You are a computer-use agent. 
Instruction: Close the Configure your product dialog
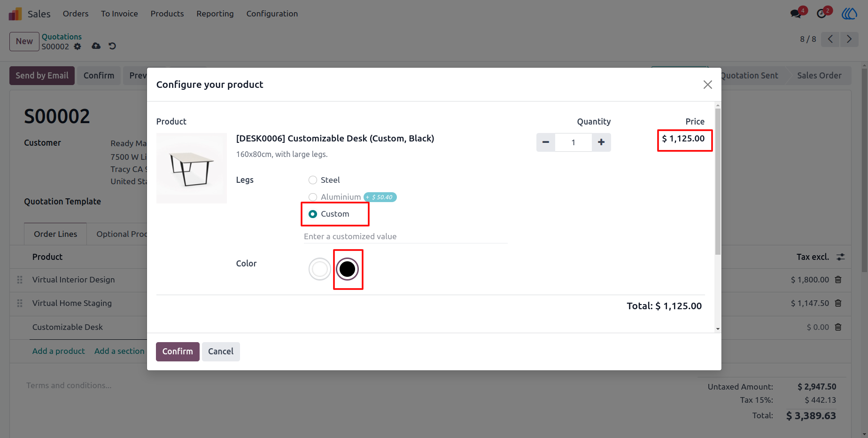point(708,85)
